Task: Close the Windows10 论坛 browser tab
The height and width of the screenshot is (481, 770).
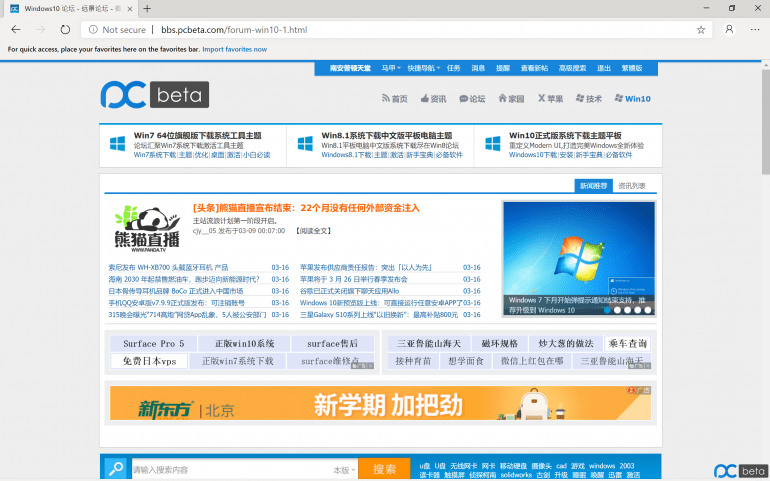Action: [130, 9]
